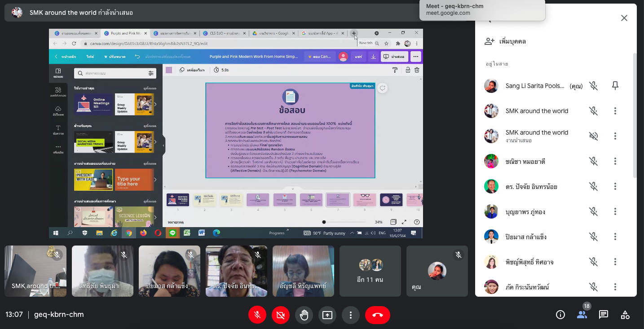Click the present screen icon
The height and width of the screenshot is (329, 644).
tap(327, 315)
